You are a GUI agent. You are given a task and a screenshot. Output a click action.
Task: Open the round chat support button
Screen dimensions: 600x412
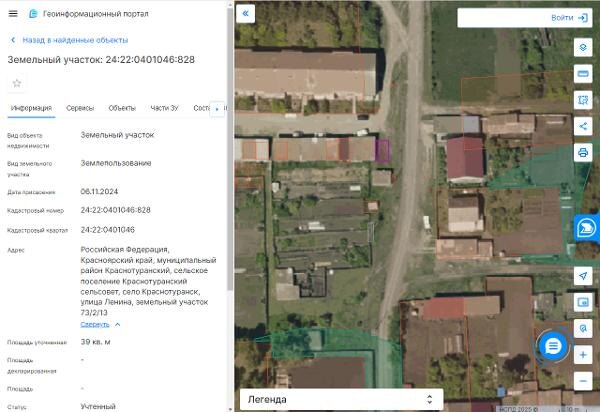(x=553, y=346)
